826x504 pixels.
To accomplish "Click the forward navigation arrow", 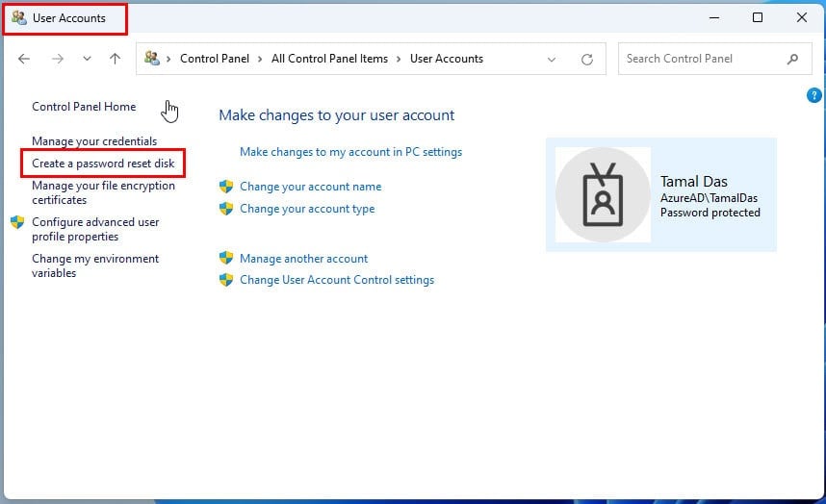I will coord(58,59).
